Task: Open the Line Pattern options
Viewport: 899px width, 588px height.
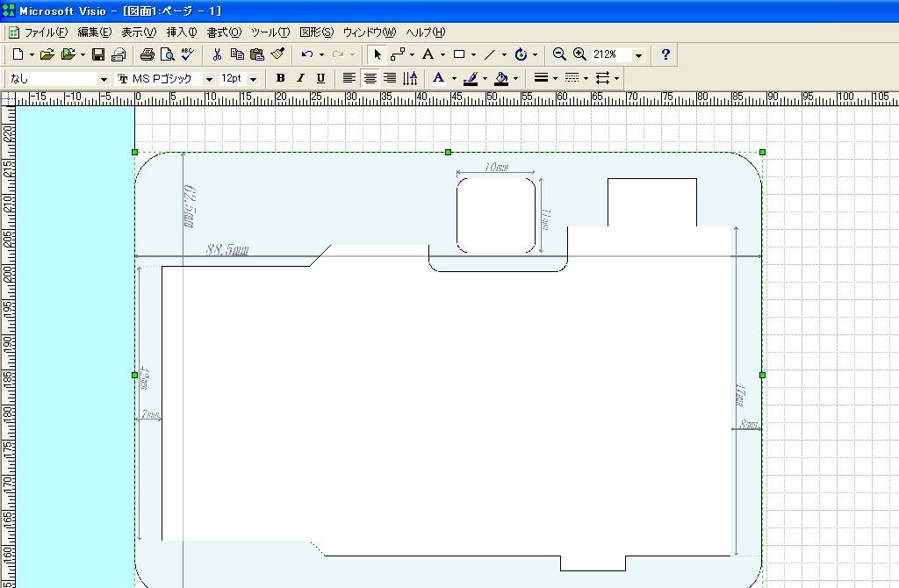Action: coord(572,78)
